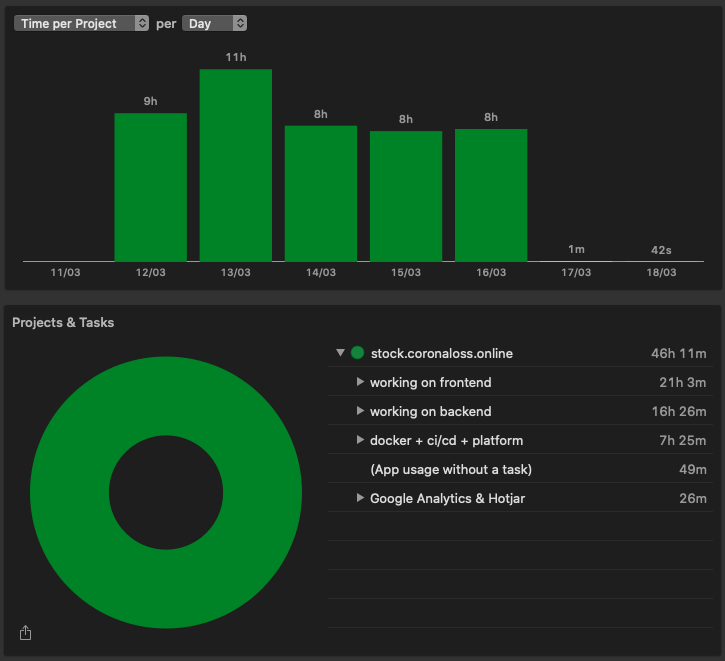Click the share export icon
This screenshot has width=725, height=661.
click(x=25, y=633)
